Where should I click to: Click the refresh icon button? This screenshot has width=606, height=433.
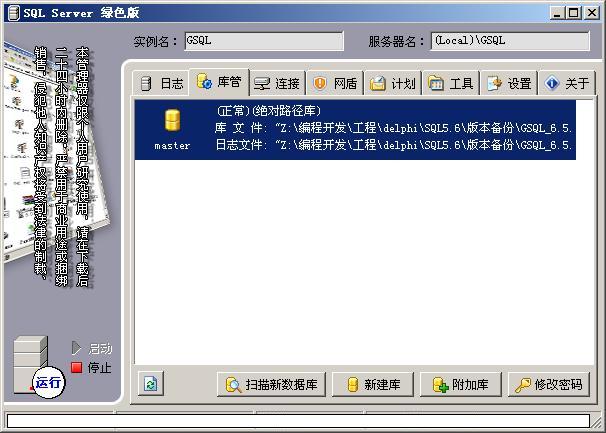(x=151, y=384)
